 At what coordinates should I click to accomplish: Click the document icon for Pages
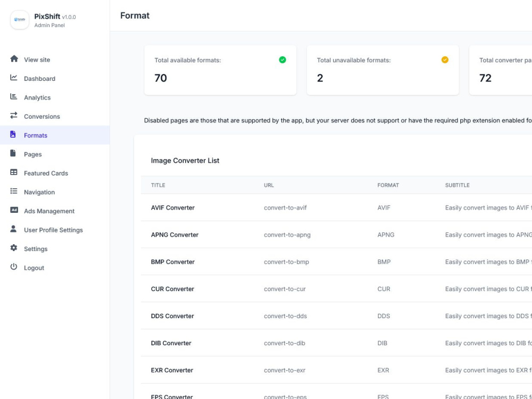coord(13,153)
